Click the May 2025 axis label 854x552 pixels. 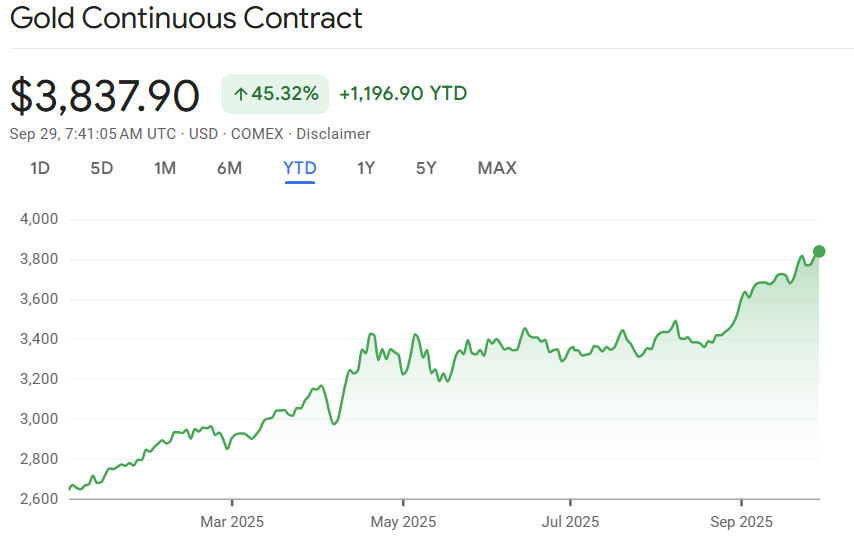pyautogui.click(x=403, y=522)
